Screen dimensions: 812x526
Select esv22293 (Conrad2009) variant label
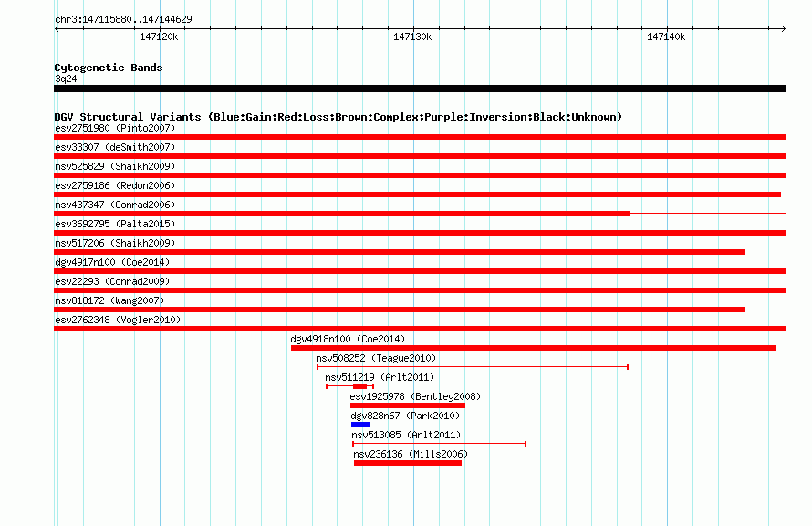coord(112,281)
